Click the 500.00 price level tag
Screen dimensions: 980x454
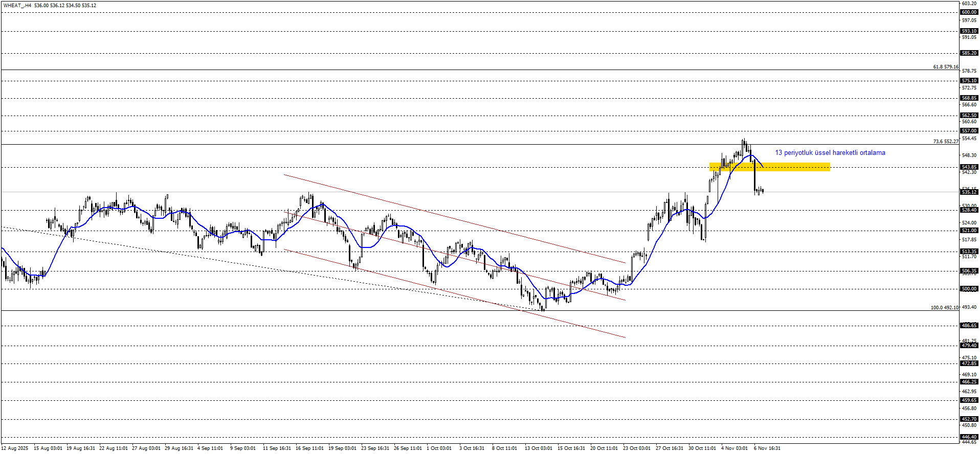click(969, 289)
